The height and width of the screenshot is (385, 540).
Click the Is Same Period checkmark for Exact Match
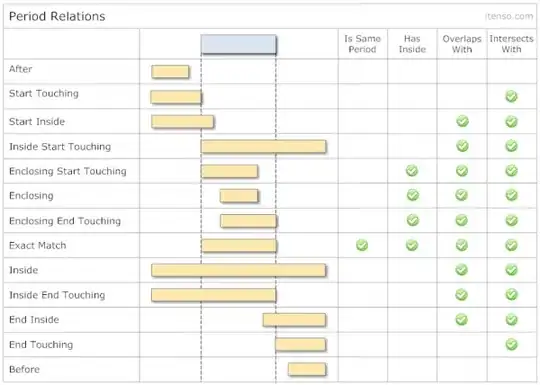[362, 245]
